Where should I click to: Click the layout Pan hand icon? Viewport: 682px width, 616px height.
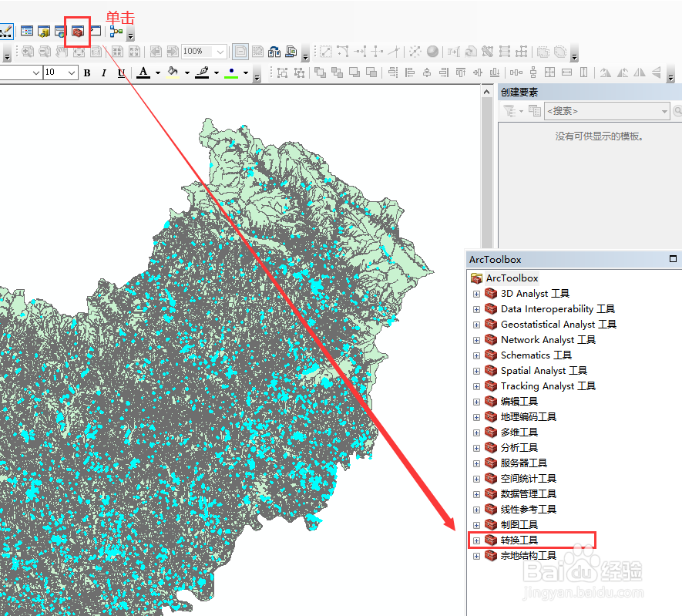[x=62, y=52]
